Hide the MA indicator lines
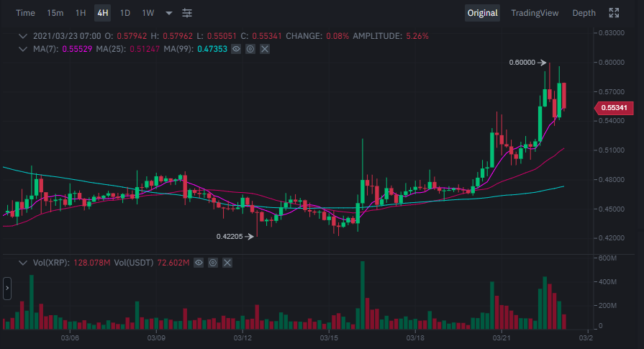This screenshot has width=644, height=349. [x=236, y=49]
